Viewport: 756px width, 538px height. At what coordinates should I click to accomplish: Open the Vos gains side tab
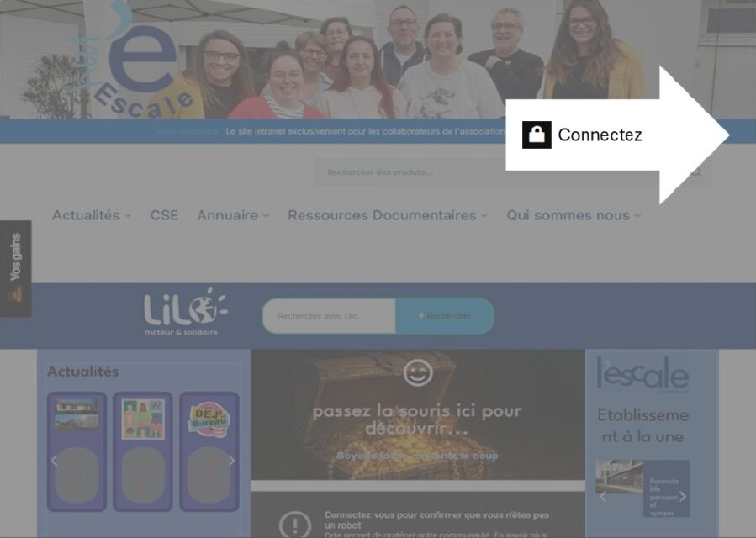point(15,268)
